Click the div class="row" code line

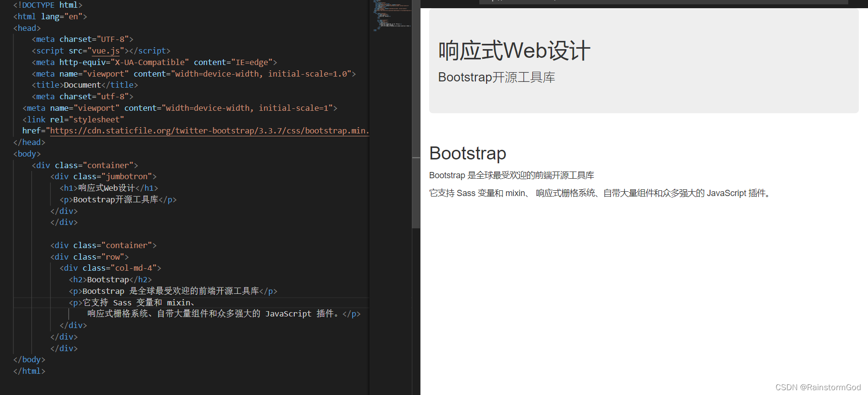click(90, 257)
